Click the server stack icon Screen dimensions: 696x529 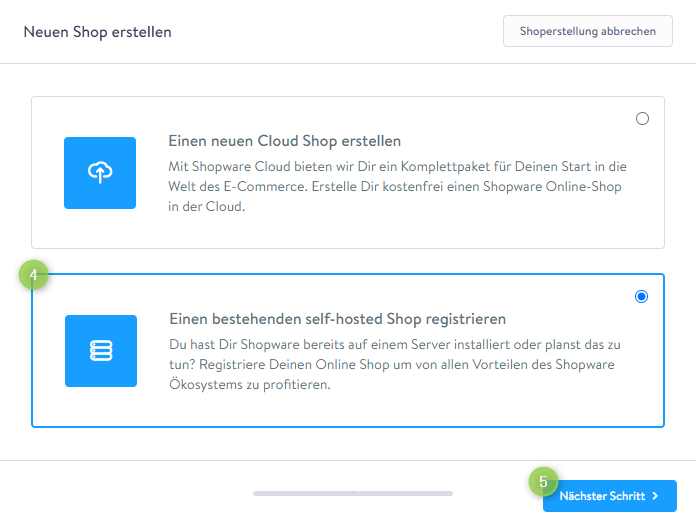[101, 351]
